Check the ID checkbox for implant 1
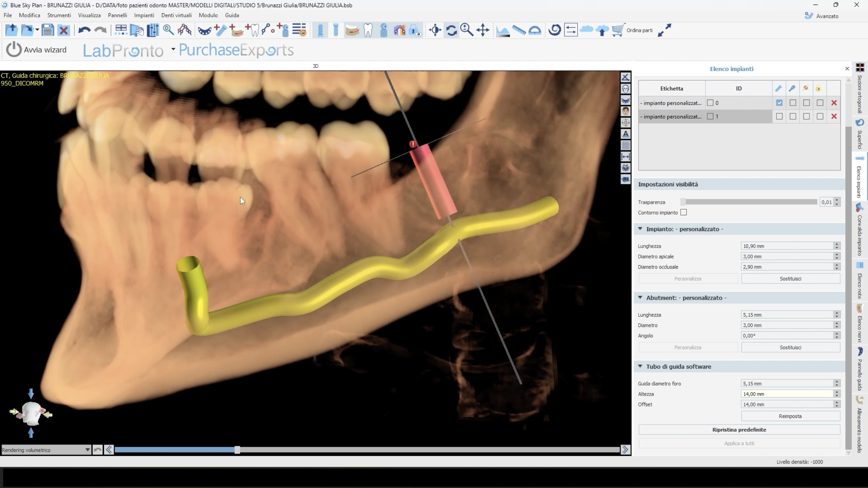The width and height of the screenshot is (868, 488). click(x=710, y=117)
